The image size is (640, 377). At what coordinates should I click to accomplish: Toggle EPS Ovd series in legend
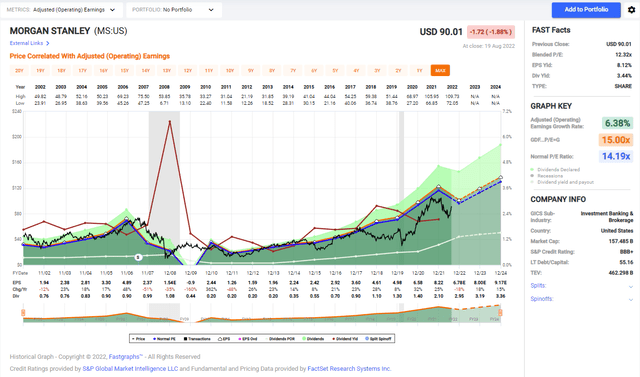click(247, 339)
